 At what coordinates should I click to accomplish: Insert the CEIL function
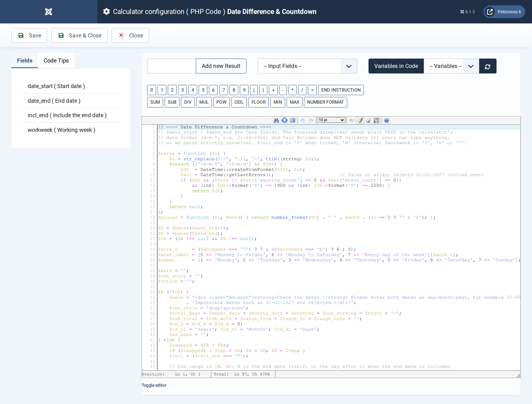[x=239, y=102]
